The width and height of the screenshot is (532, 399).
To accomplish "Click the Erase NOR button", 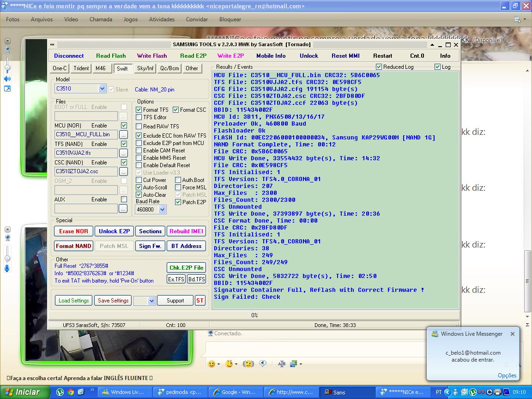I will [x=73, y=231].
